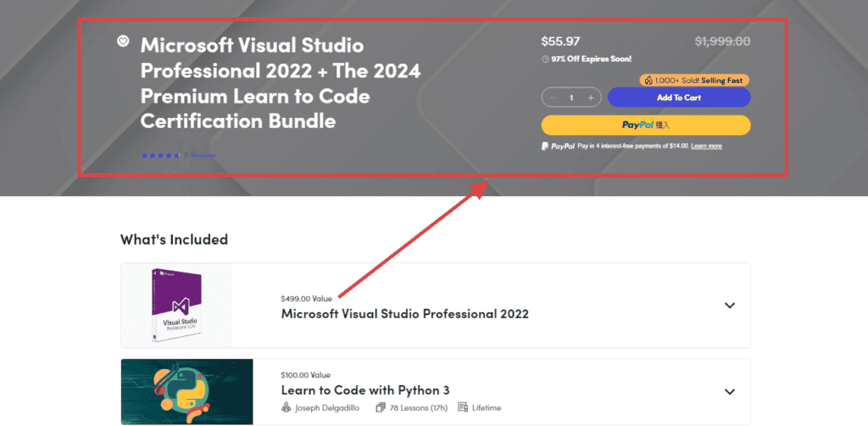Viewport: 868px width, 426px height.
Task: Click the What's Included heading
Action: [175, 239]
